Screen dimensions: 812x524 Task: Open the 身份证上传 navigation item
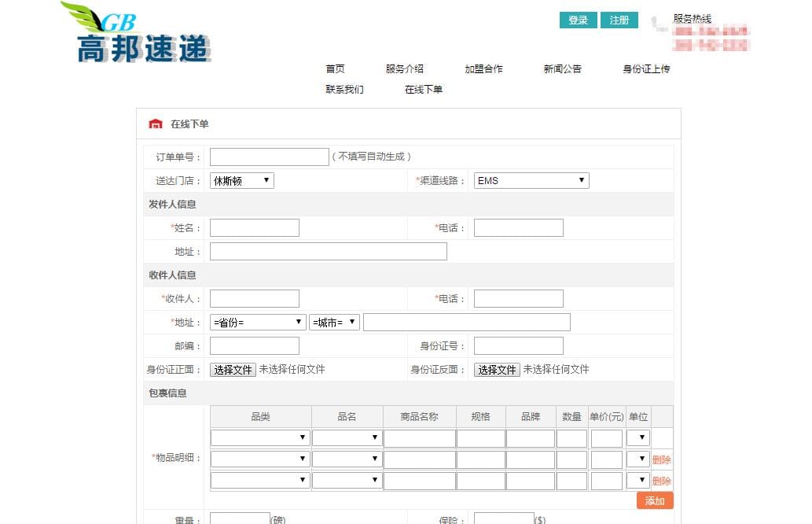coord(646,69)
